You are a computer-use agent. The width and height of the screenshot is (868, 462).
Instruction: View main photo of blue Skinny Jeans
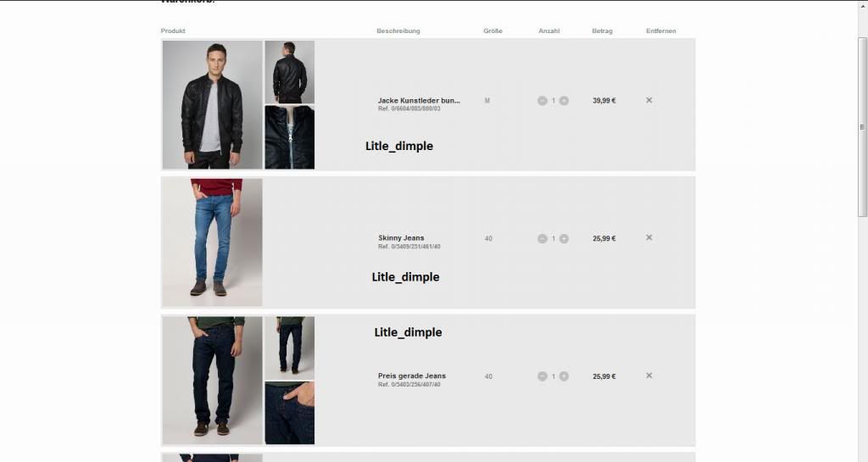(x=212, y=242)
